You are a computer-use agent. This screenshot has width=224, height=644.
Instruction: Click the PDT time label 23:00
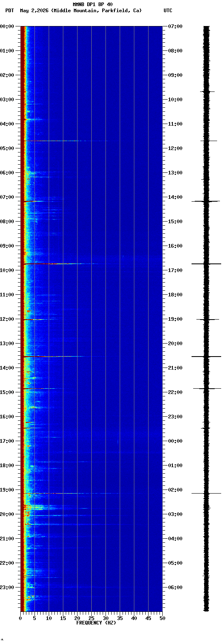[7, 587]
